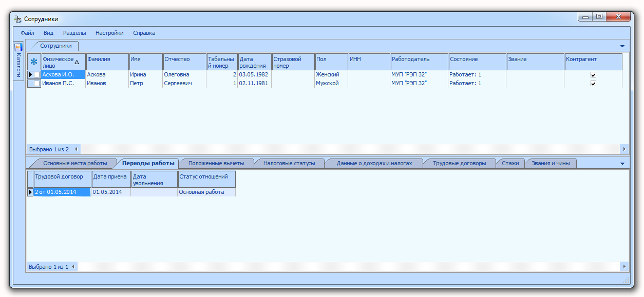Viewport: 644px width, 297px height.
Task: Sort by Страховой номер column header
Action: (293, 62)
